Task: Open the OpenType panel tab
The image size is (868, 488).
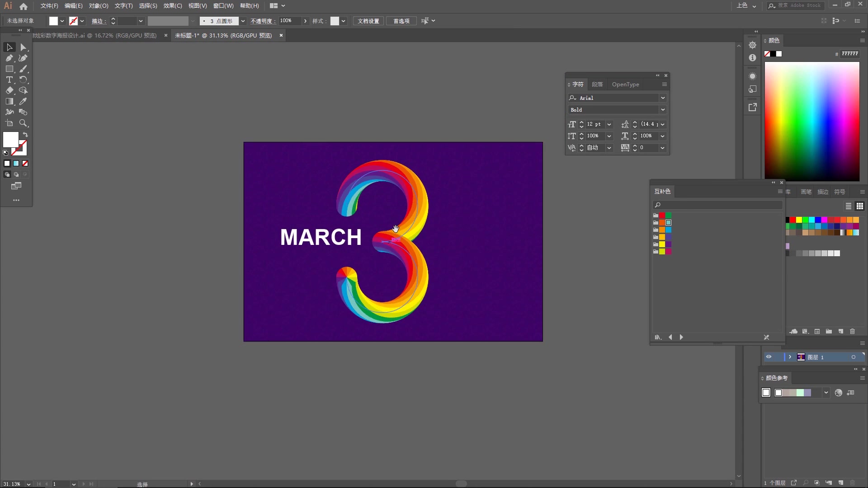Action: tap(625, 84)
